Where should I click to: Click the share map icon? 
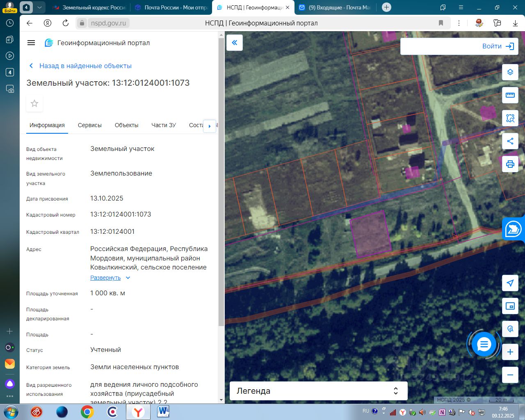(x=510, y=141)
